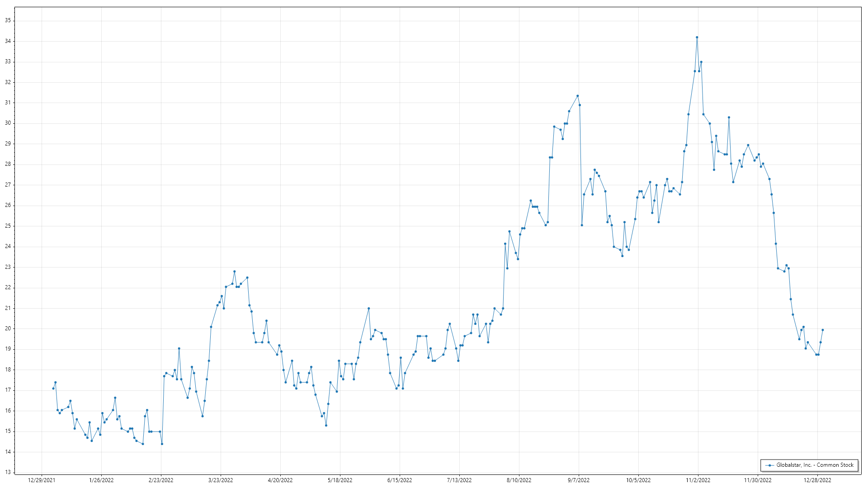Click the 6/15/2022 x-axis date label

pos(400,480)
